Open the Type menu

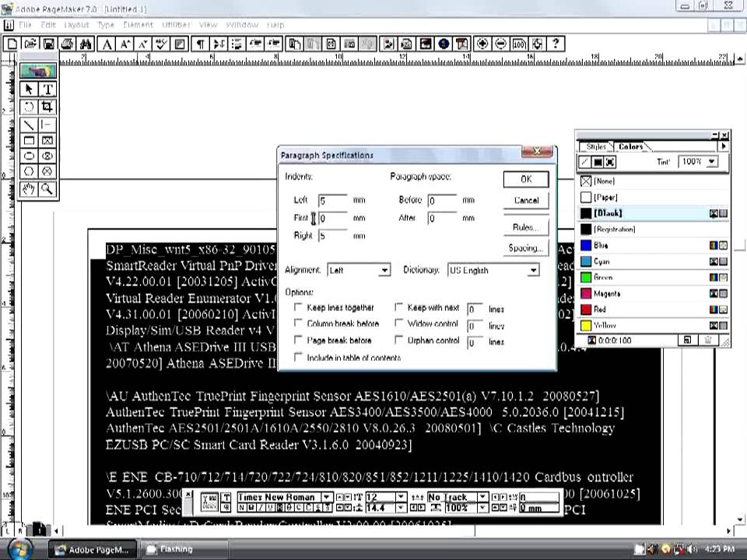[106, 25]
